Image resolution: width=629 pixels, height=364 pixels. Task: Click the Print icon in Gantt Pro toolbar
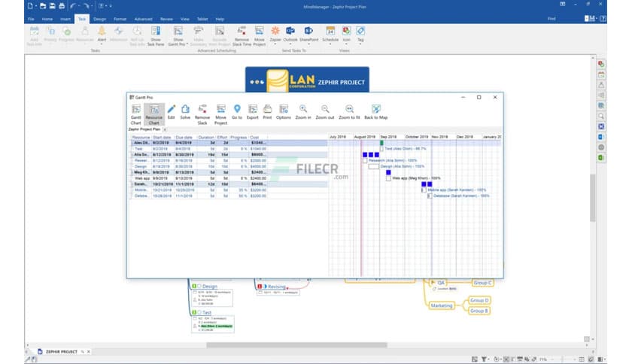268,112
